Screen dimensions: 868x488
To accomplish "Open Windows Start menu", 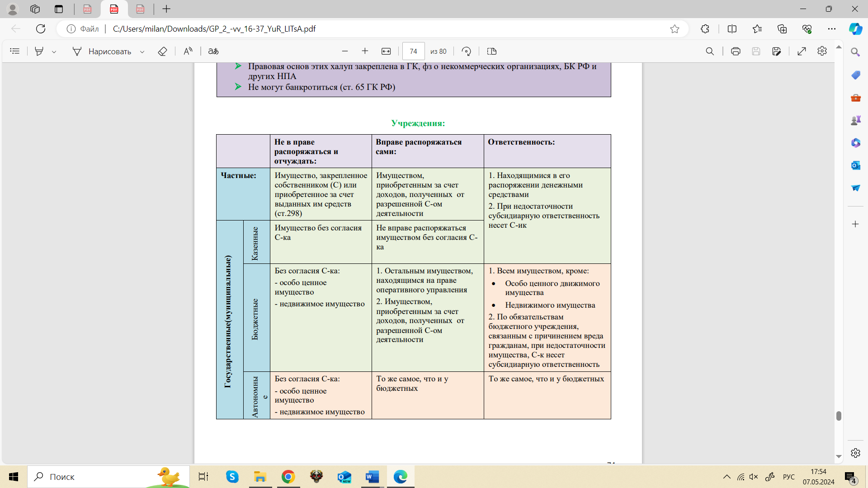I will coord(14,477).
